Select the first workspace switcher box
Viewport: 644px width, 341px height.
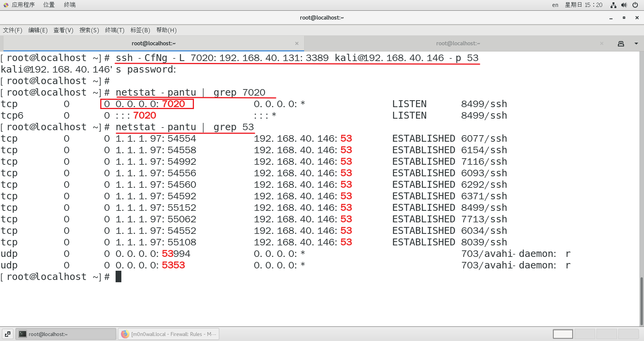[563, 334]
